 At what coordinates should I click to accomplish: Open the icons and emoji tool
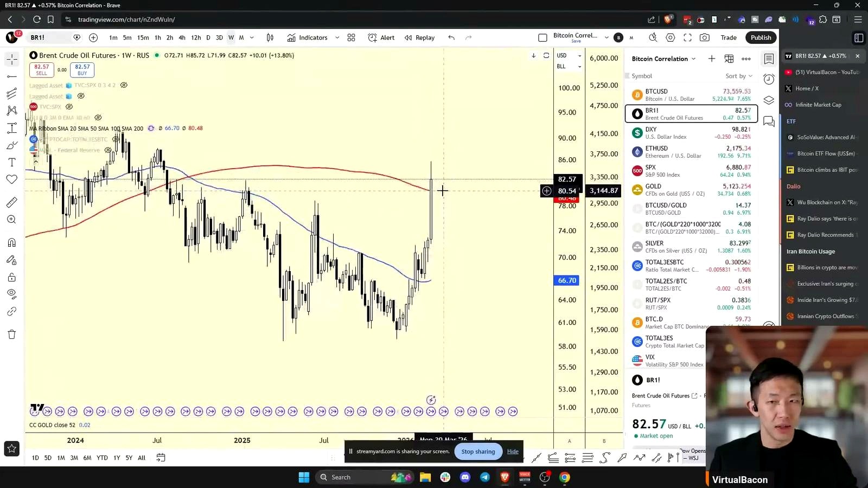12,179
